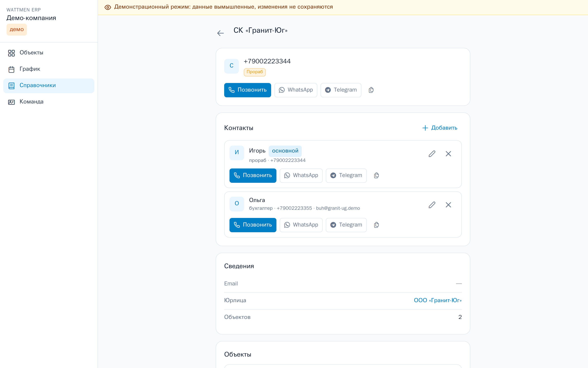Message Игорь via WhatsApp

[301, 175]
